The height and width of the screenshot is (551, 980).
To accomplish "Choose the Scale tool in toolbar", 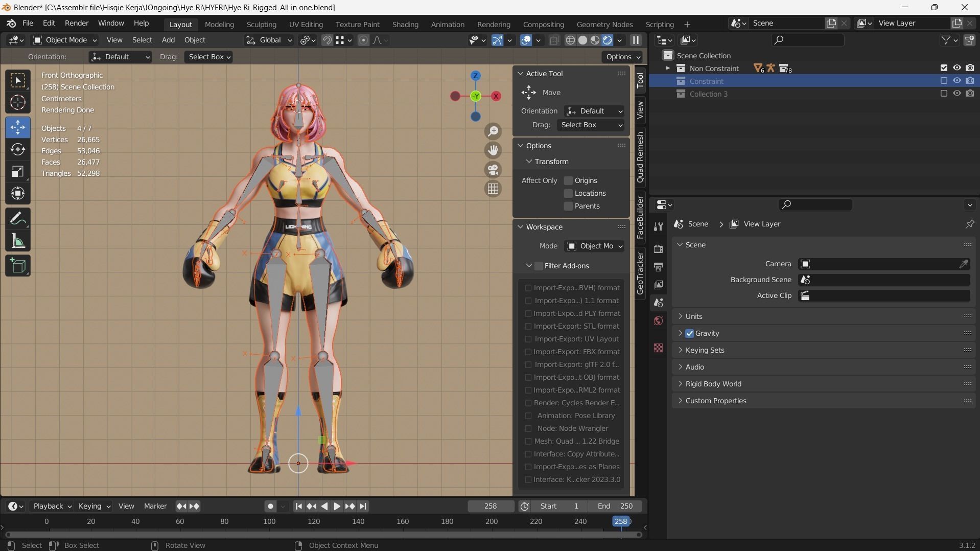I will point(18,171).
